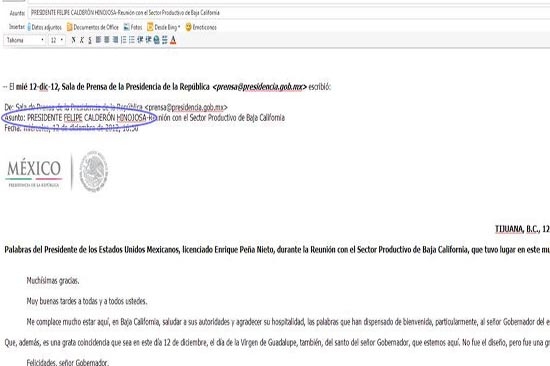Screen dimensions: 550x366
Task: Click the 'Me complace mucho estar aquí' paragraph
Action: (x=288, y=322)
